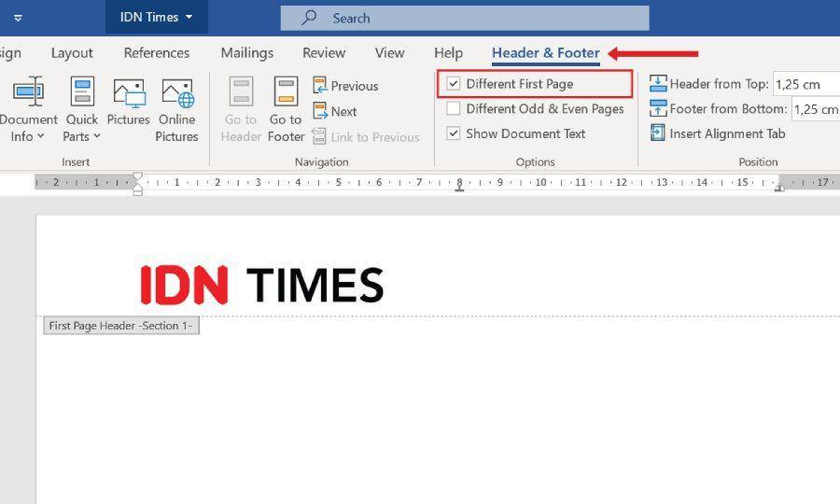Toggle Show Document Text checkbox
840x504 pixels.
tap(454, 133)
